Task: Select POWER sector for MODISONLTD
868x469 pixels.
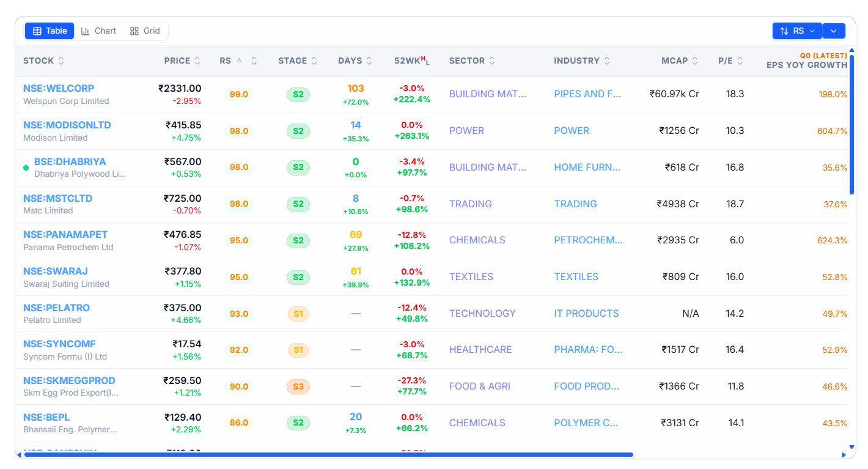Action: 466,131
